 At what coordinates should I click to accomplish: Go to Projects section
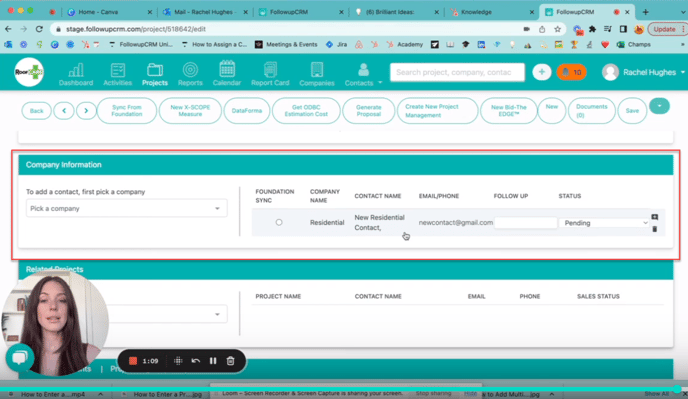(154, 74)
